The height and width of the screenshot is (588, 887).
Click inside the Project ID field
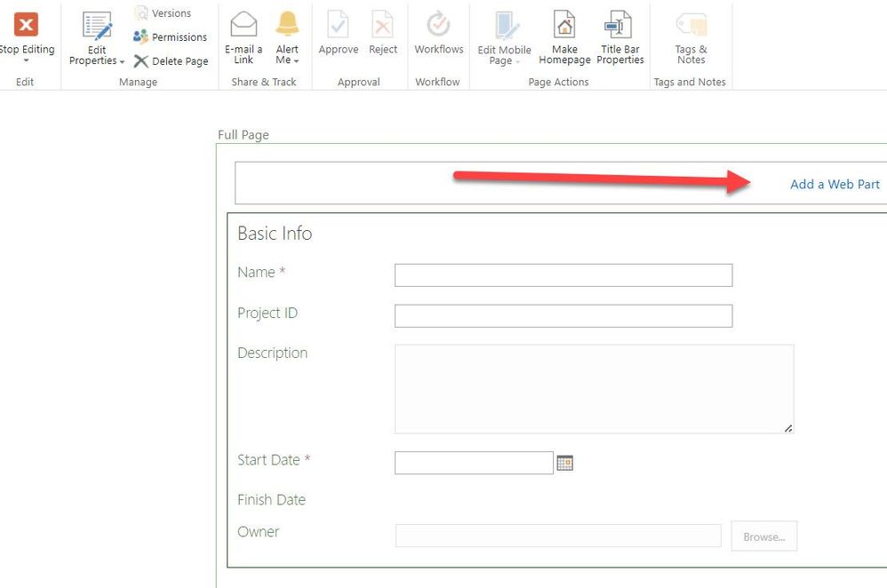pos(563,316)
